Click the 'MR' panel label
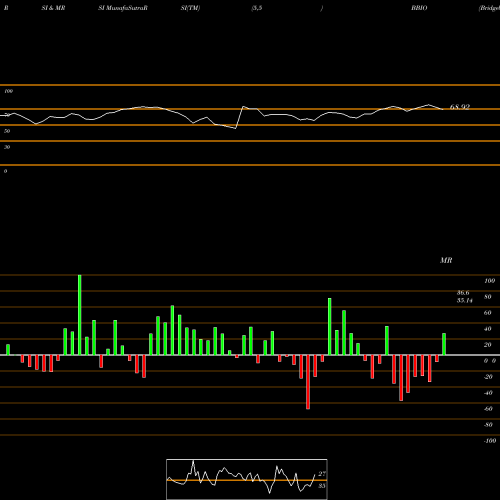Image resolution: width=500 pixels, height=500 pixels. point(446,260)
